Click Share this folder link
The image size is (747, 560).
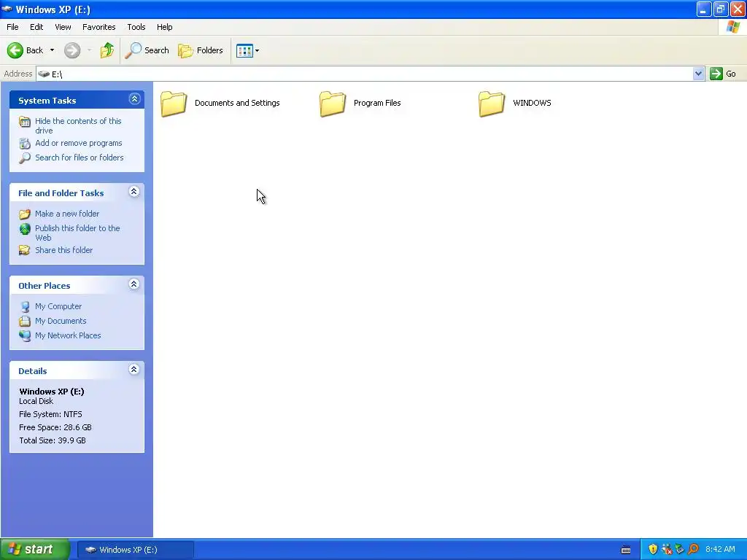click(x=64, y=250)
